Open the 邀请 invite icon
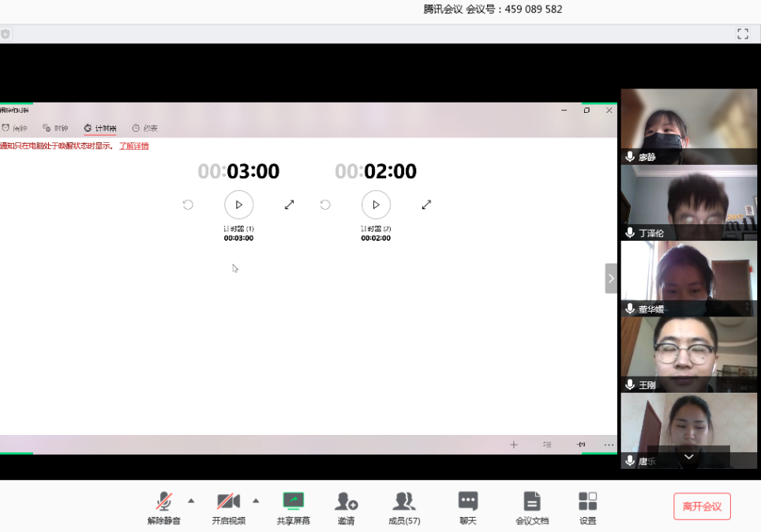The image size is (761, 532). click(x=346, y=502)
